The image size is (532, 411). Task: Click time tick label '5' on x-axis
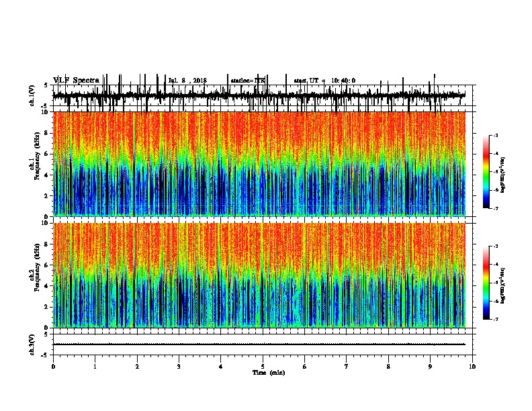tap(263, 367)
